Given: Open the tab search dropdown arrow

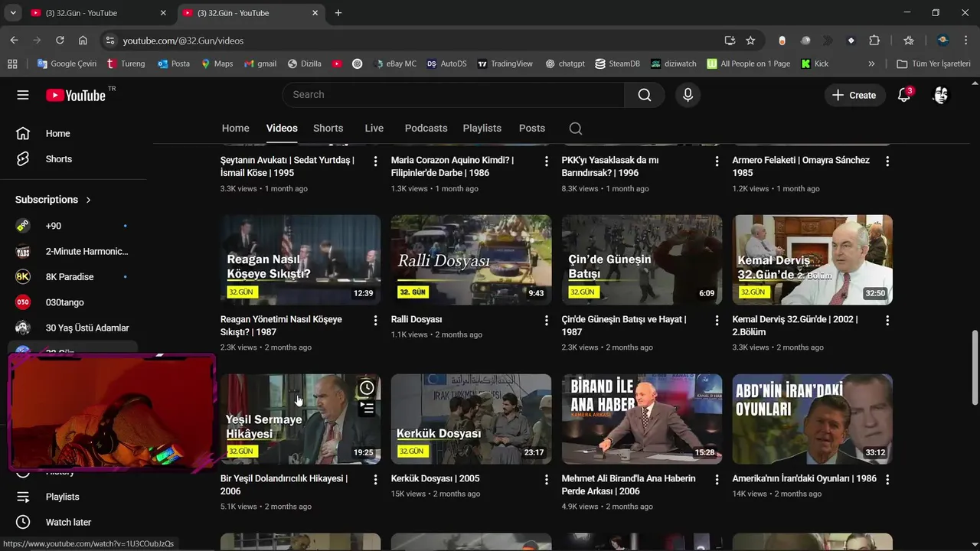Looking at the screenshot, I should pos(13,13).
